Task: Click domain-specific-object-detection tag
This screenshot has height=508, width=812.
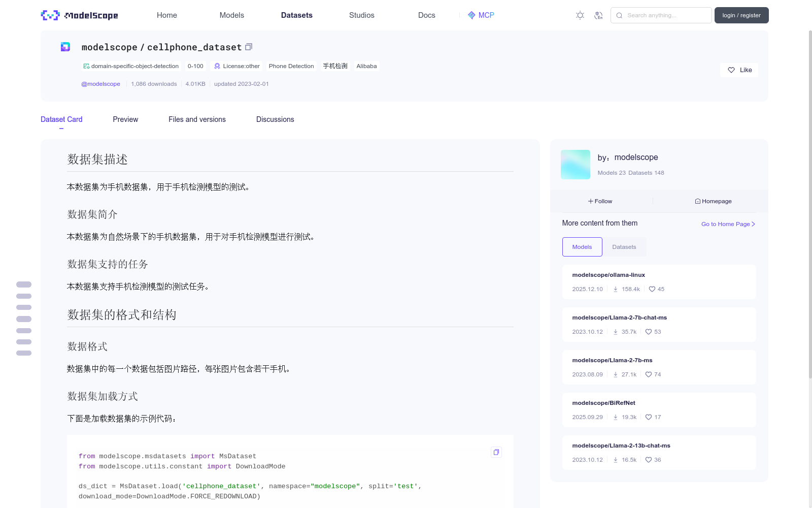Action: [x=131, y=66]
